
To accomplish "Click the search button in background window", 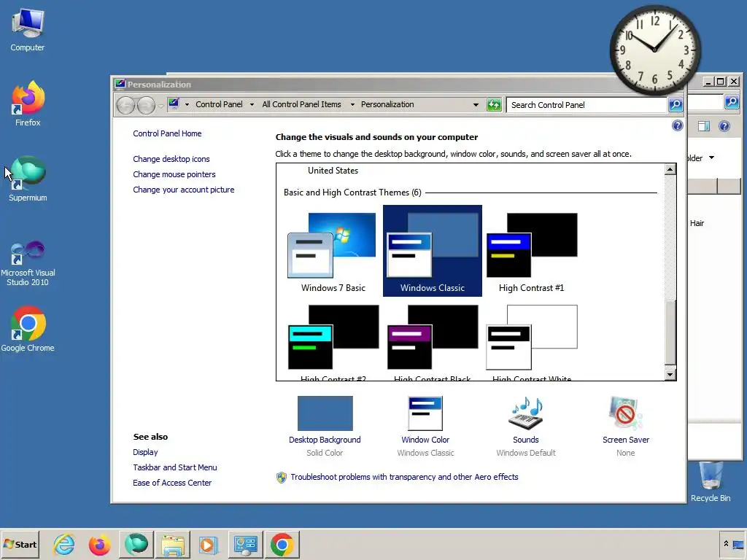I will pos(732,102).
